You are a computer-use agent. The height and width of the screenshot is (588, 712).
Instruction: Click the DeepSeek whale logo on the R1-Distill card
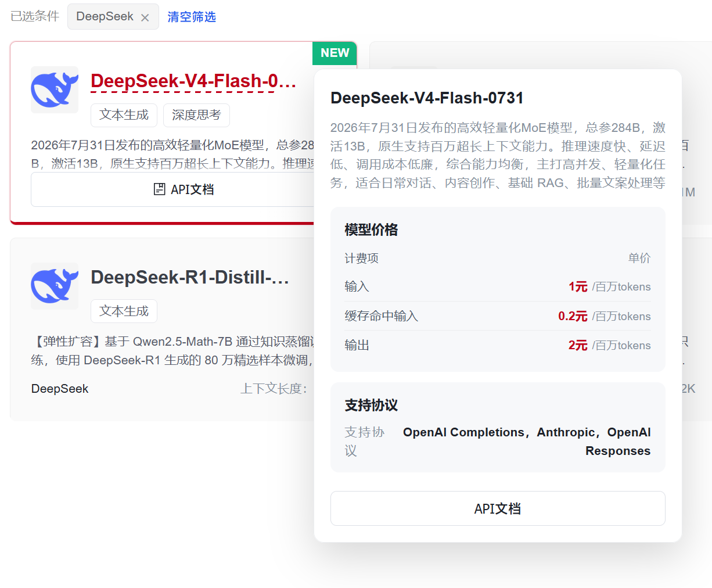(55, 286)
